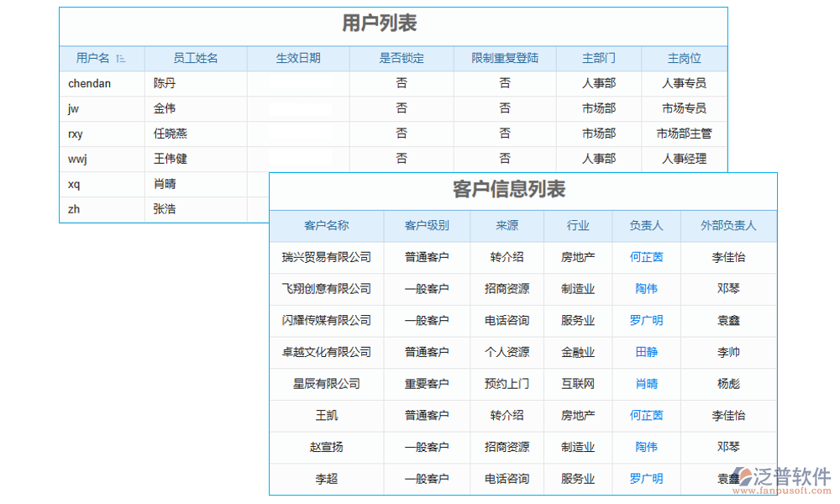The height and width of the screenshot is (504, 840).
Task: Click 陶伟 link in 飞翔创意有限公司 row
Action: click(x=645, y=289)
